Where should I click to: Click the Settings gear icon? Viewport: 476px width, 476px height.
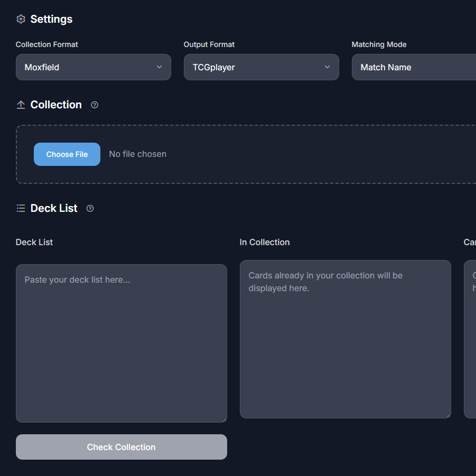(x=21, y=19)
